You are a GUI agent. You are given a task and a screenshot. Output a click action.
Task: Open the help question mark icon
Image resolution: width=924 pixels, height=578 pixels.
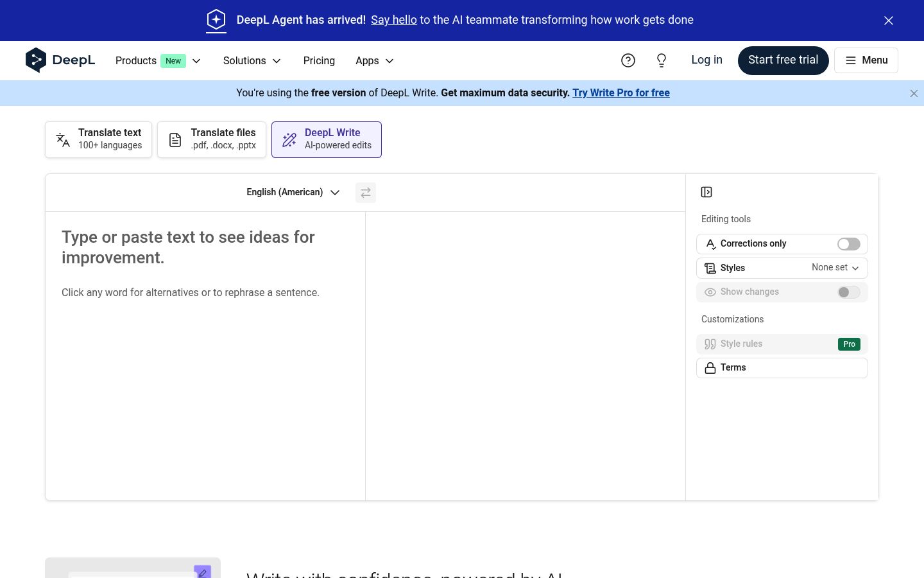[x=628, y=60]
